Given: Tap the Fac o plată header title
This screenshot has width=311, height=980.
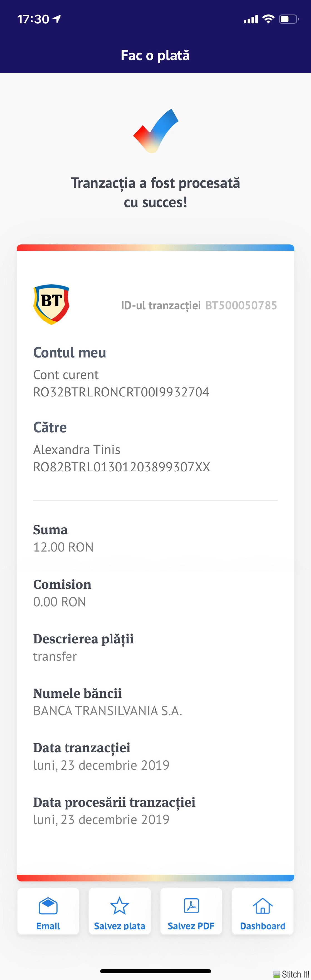Looking at the screenshot, I should 155,56.
